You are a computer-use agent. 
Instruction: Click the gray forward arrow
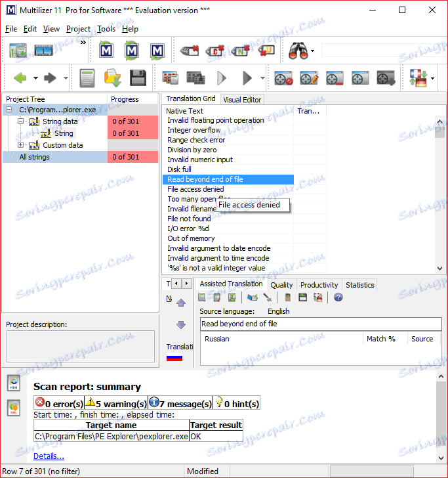click(x=51, y=78)
